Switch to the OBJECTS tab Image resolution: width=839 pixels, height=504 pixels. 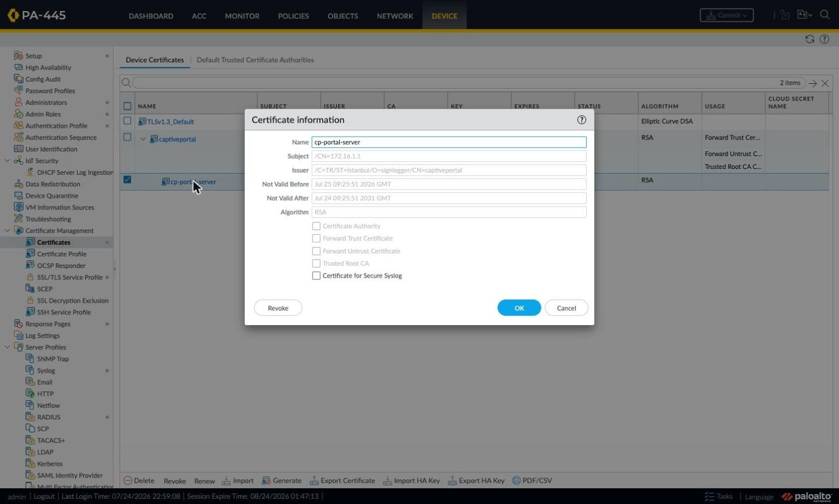point(343,16)
